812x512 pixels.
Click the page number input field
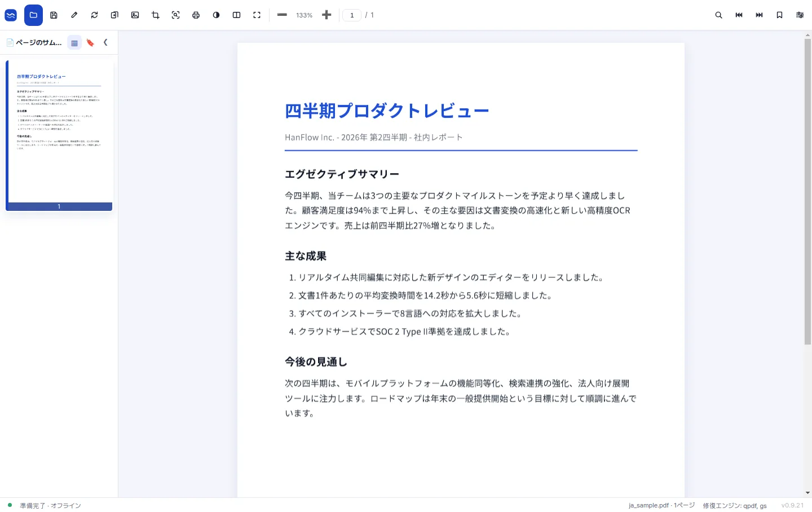pyautogui.click(x=352, y=15)
